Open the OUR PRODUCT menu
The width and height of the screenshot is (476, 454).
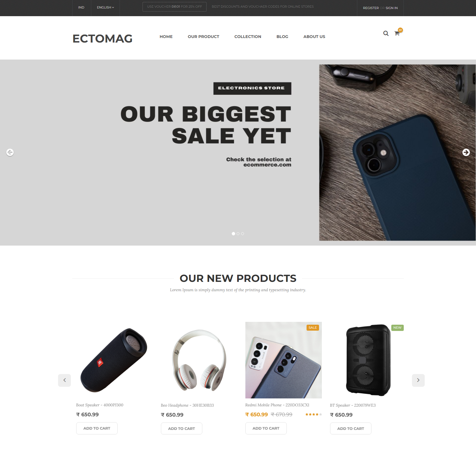[x=203, y=37]
